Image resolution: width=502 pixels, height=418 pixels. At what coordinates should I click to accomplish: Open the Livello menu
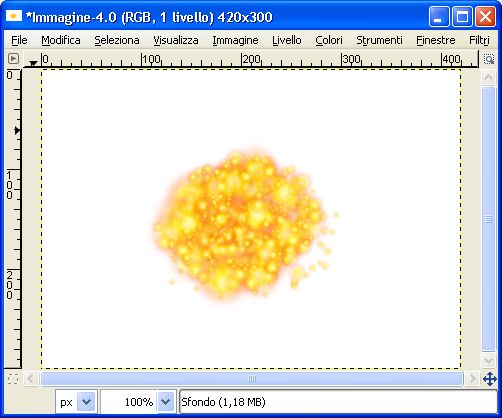click(x=287, y=40)
